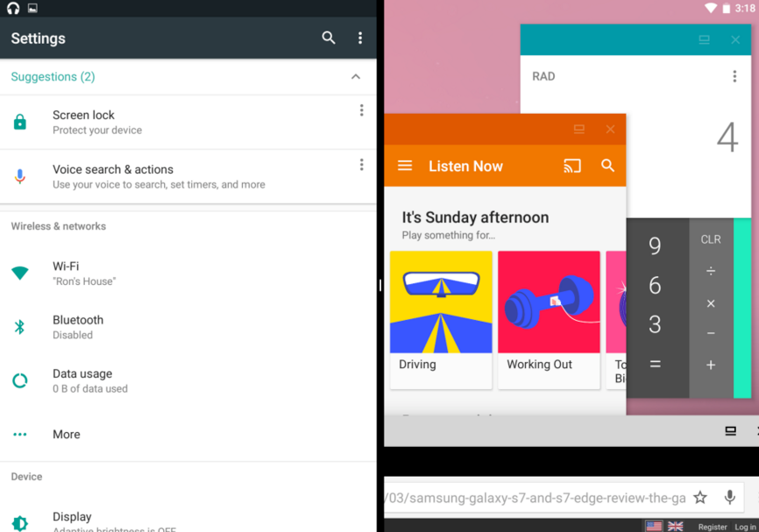
Task: Open options menu for Voice search suggestion
Action: tap(361, 165)
